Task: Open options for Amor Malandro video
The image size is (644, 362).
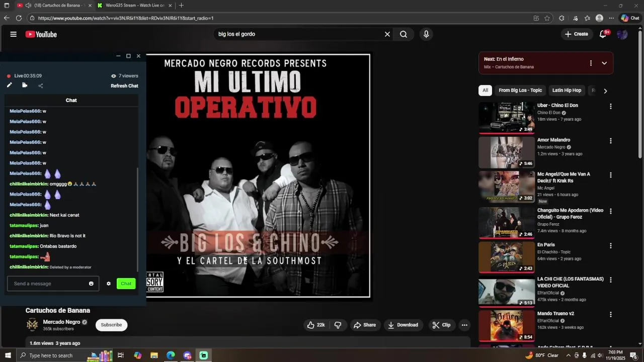Action: [611, 141]
